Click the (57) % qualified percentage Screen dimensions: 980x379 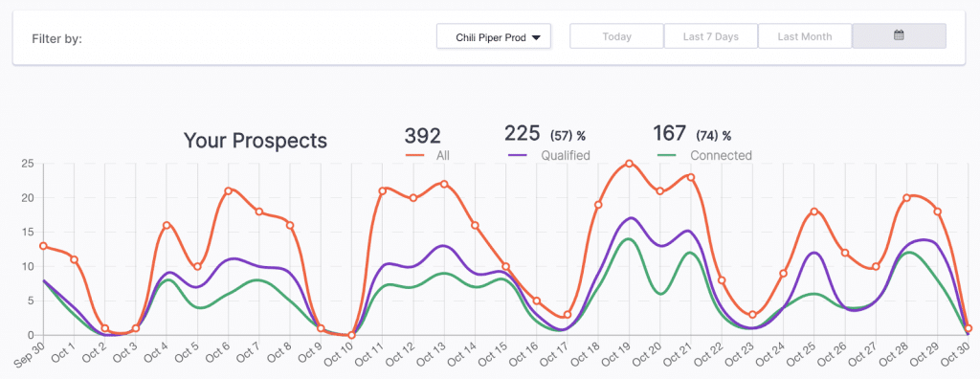568,135
